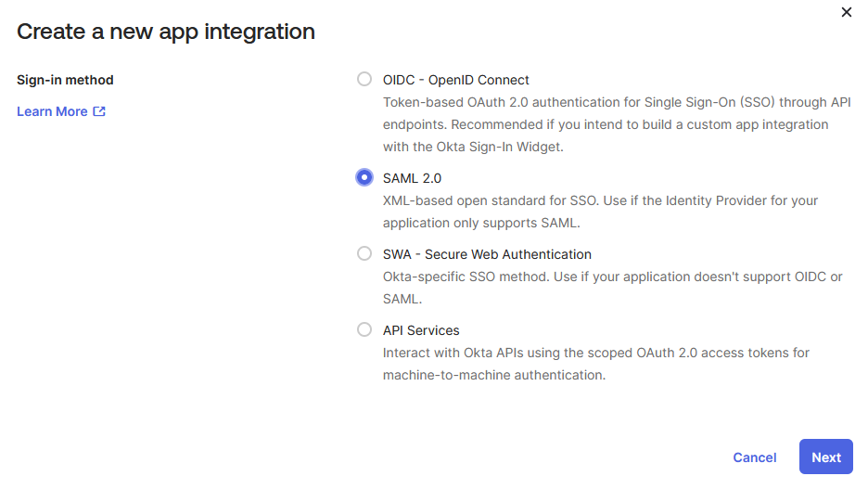Select the OIDC - OpenID Connect radio button

(364, 80)
